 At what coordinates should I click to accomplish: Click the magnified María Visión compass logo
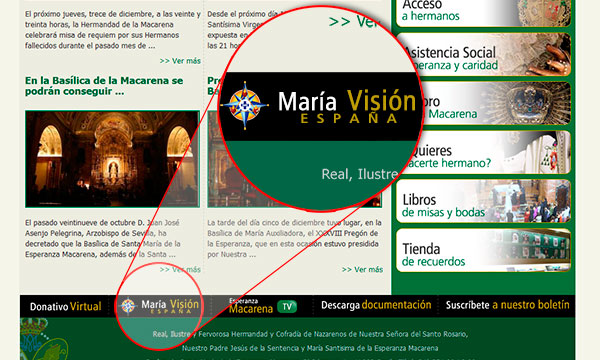(x=245, y=105)
